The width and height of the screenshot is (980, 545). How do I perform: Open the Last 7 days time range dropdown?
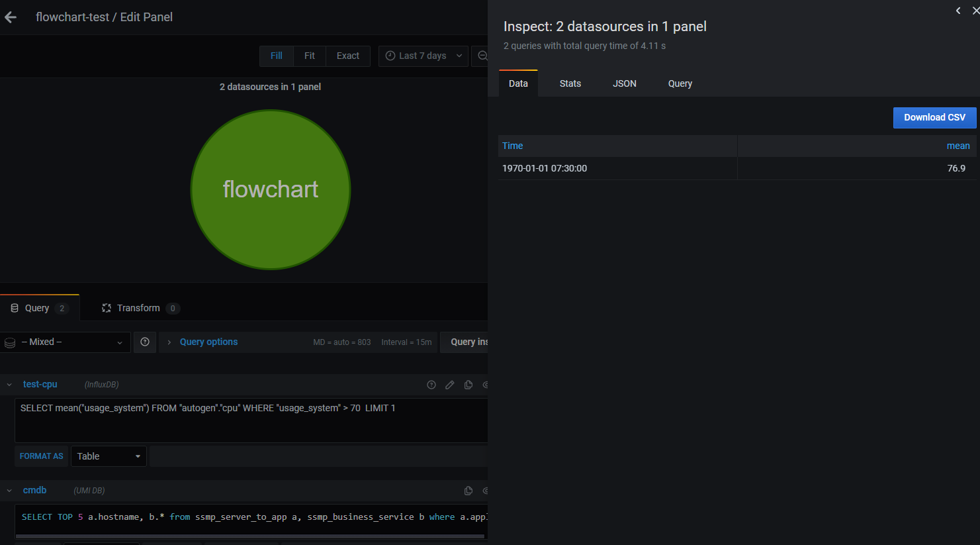click(x=423, y=56)
